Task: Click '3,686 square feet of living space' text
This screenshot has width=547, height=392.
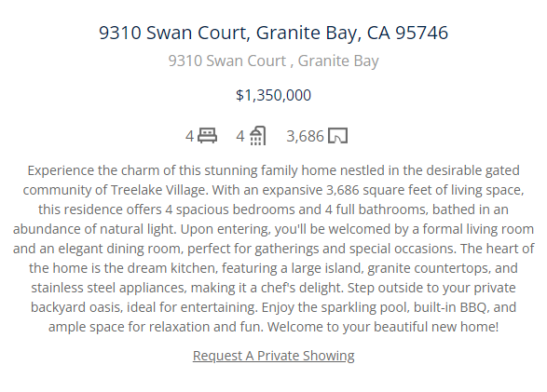Action: click(x=425, y=190)
